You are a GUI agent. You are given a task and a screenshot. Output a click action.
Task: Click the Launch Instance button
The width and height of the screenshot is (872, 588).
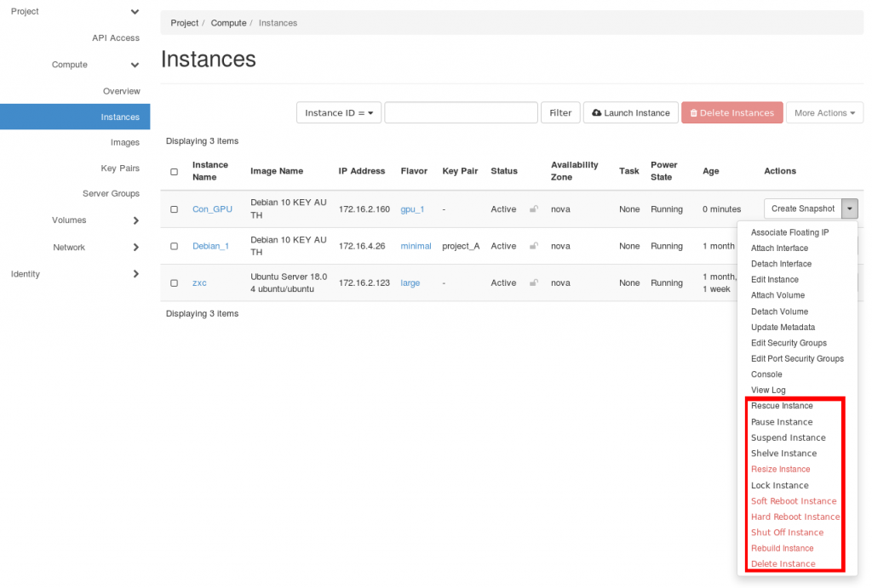(630, 113)
